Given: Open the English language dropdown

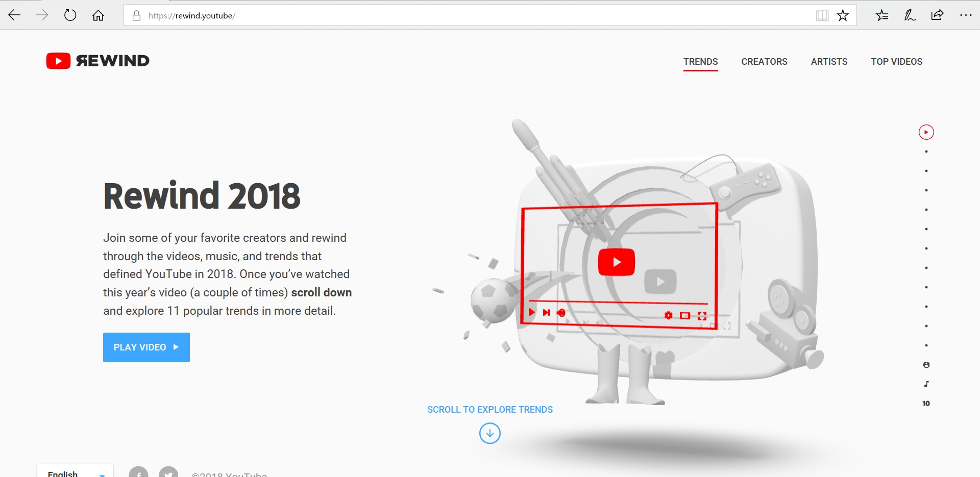Looking at the screenshot, I should [x=74, y=472].
